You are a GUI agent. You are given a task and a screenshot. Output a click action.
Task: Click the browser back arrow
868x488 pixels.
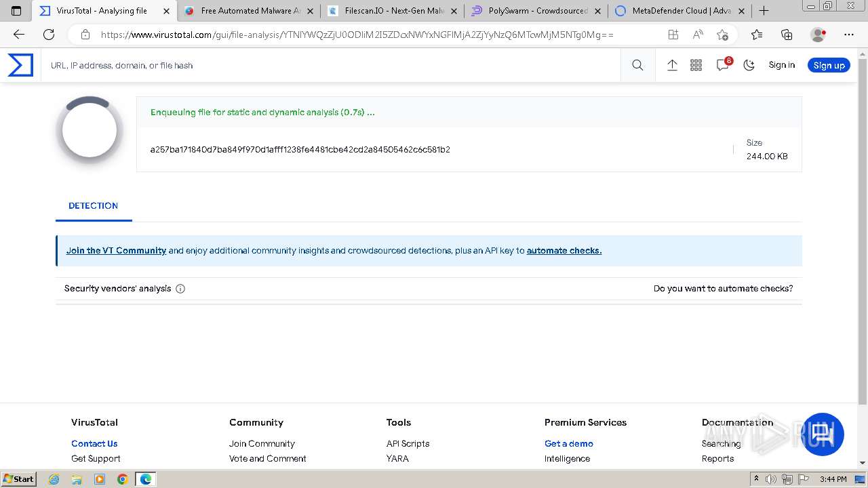tap(19, 35)
